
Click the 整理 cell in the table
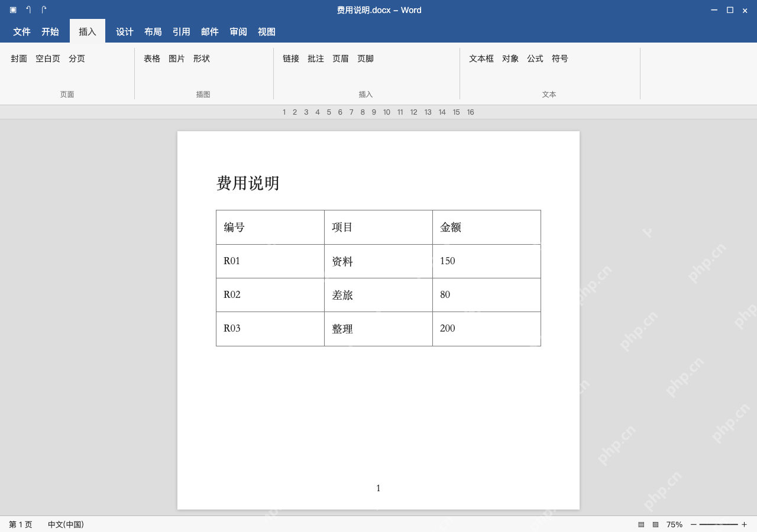click(378, 329)
